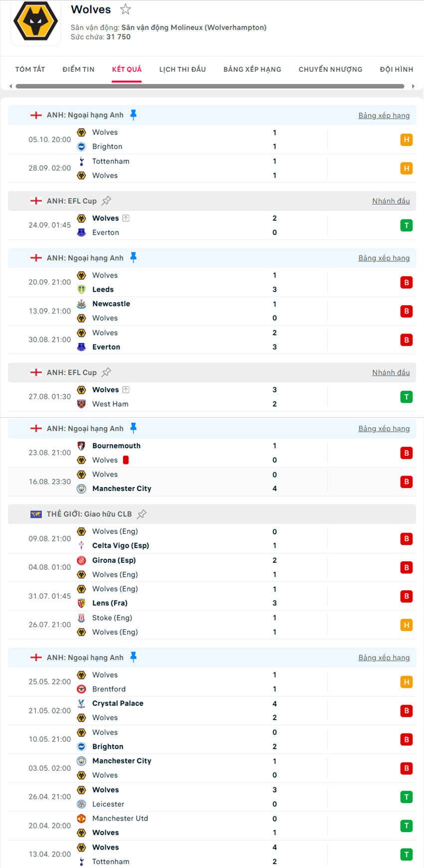Switch to the LỊCH THI ĐẤU tab
This screenshot has width=424, height=868.
[x=182, y=69]
